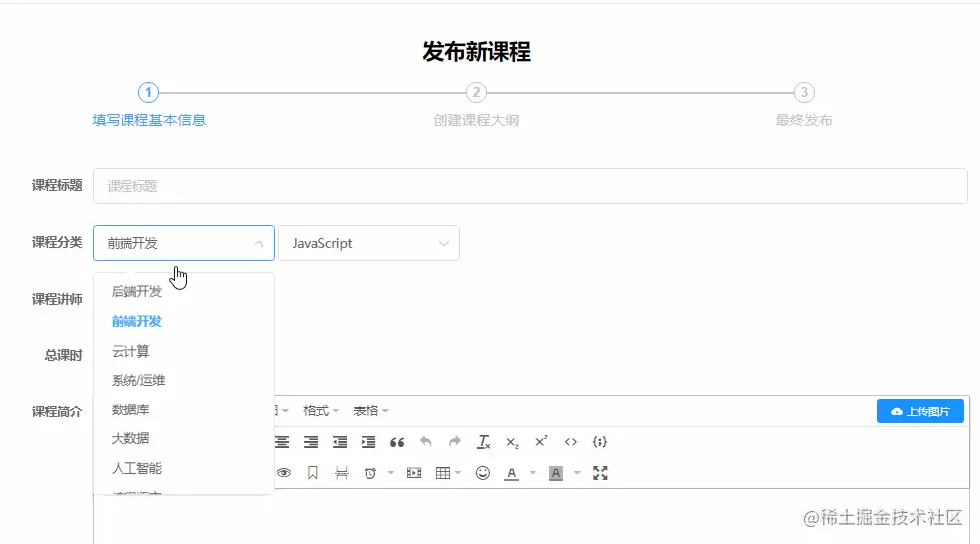Click the align center icon
Viewport: 980px width, 544px height.
pyautogui.click(x=282, y=442)
